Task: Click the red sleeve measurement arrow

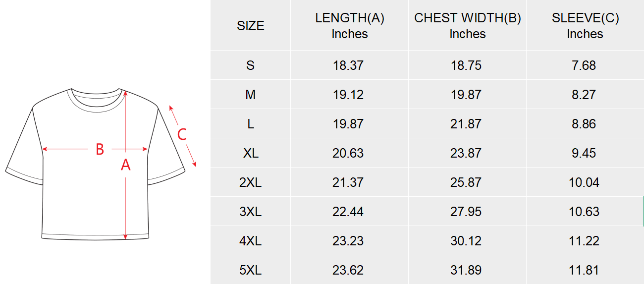Action: [183, 136]
